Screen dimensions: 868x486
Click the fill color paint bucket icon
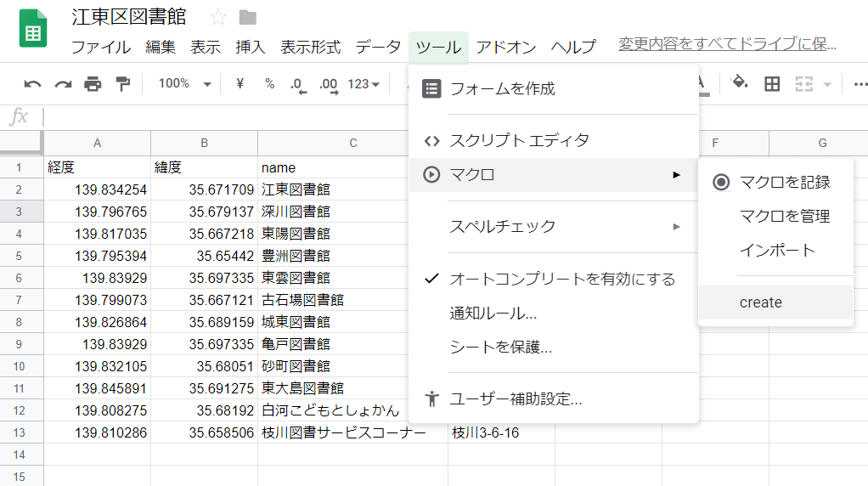point(740,83)
